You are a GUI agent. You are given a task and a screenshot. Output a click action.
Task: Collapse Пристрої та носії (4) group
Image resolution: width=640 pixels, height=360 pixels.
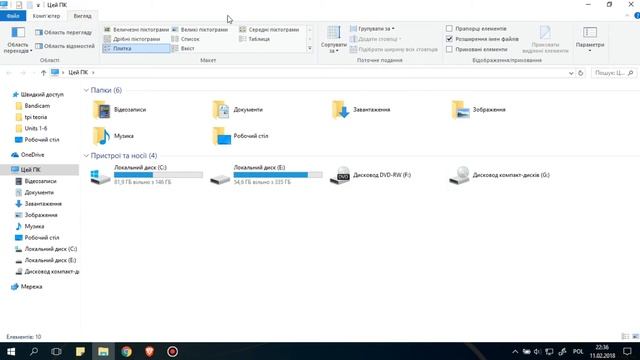[86, 156]
